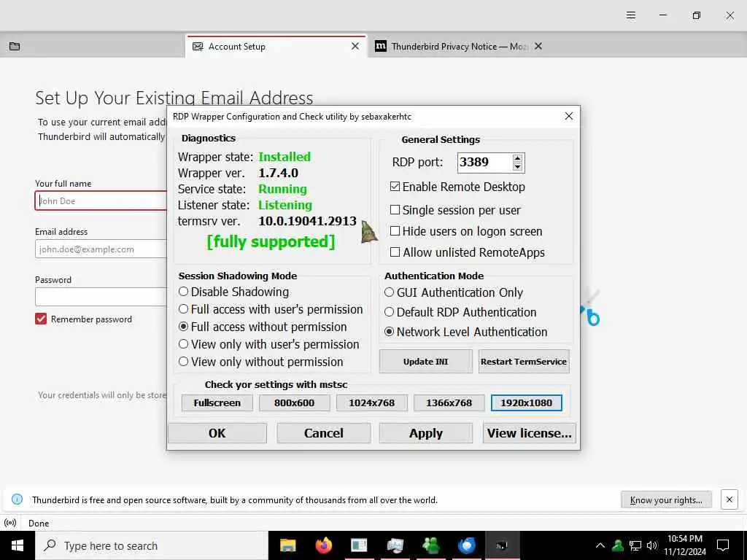Screen dimensions: 747x560
Task: Click Apply in RDP Wrapper dialog
Action: (426, 433)
